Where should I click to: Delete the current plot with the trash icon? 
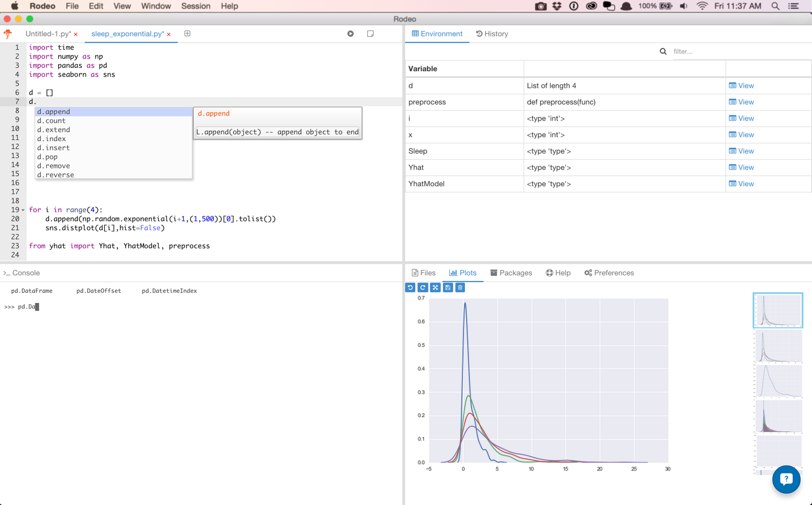tap(459, 287)
